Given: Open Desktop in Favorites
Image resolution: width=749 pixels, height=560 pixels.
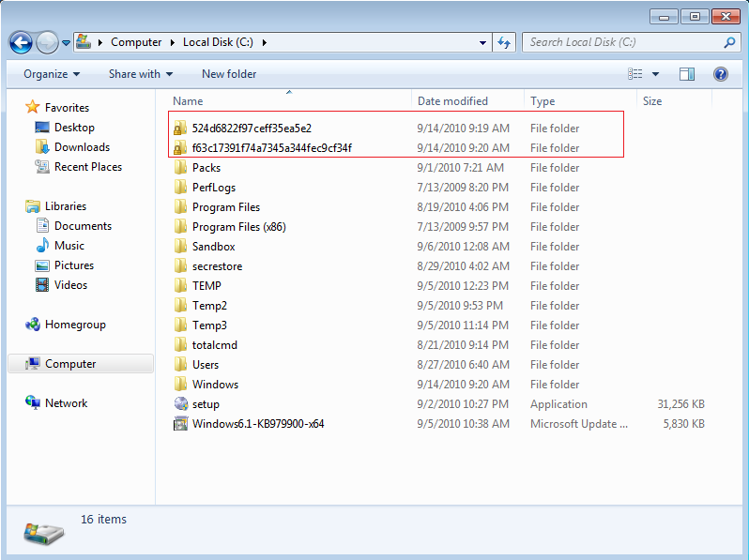Looking at the screenshot, I should (x=74, y=128).
